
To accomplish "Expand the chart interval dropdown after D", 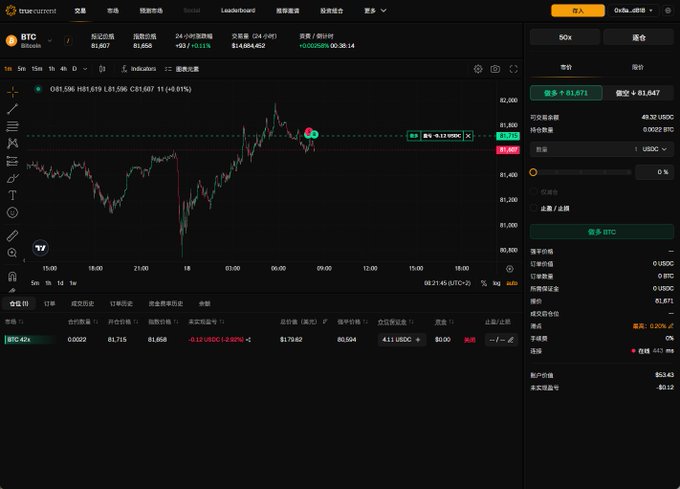I will 85,69.
